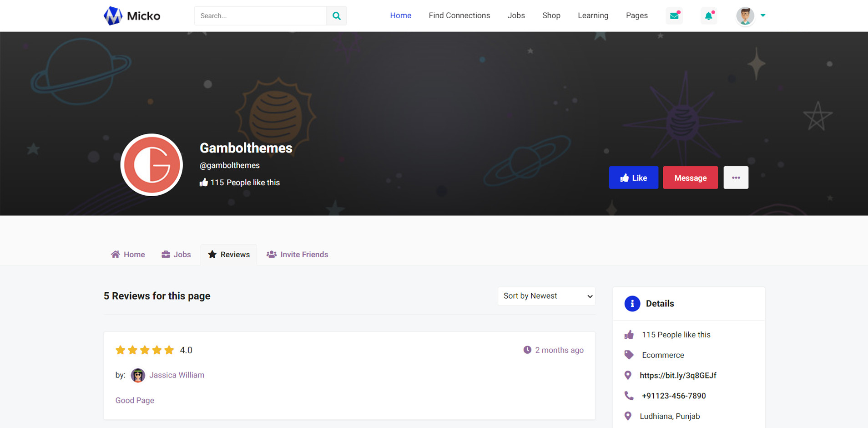
Task: Open the Pages navigation menu
Action: pyautogui.click(x=636, y=15)
